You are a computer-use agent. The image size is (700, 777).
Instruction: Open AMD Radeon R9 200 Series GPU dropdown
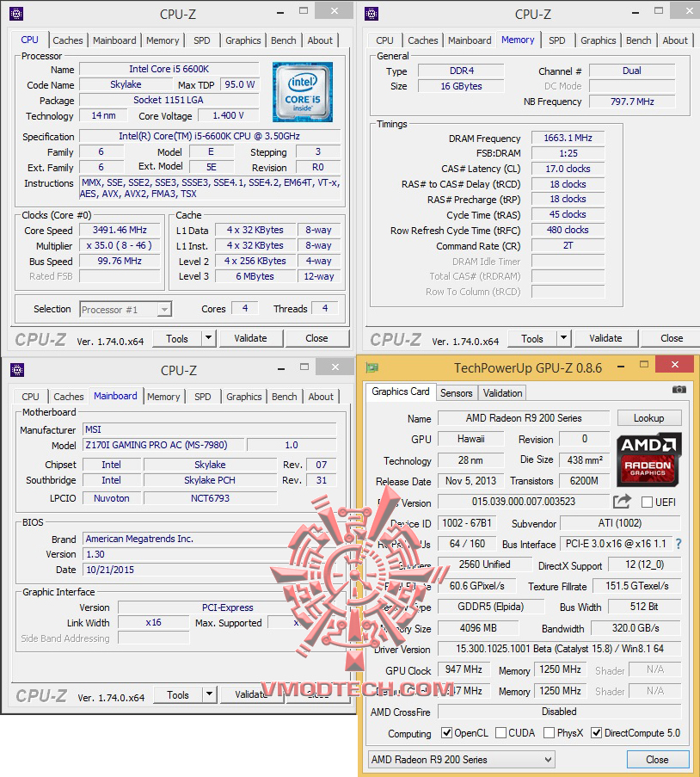pyautogui.click(x=461, y=759)
